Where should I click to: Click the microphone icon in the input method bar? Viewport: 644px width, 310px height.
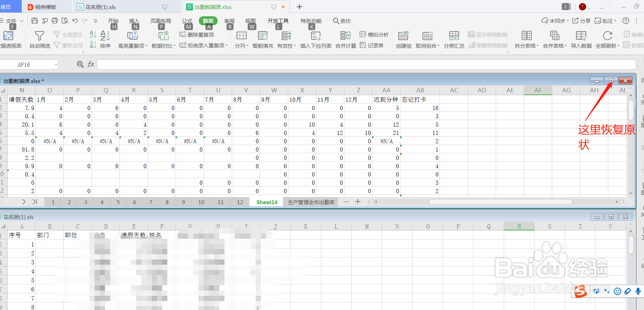tap(638, 291)
